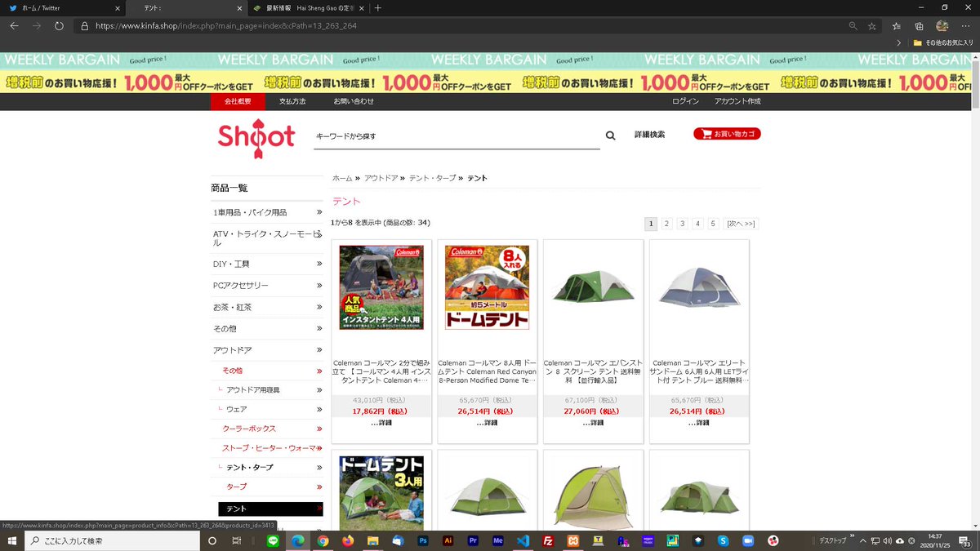
Task: Open Zoom from the taskbar
Action: pyautogui.click(x=747, y=540)
